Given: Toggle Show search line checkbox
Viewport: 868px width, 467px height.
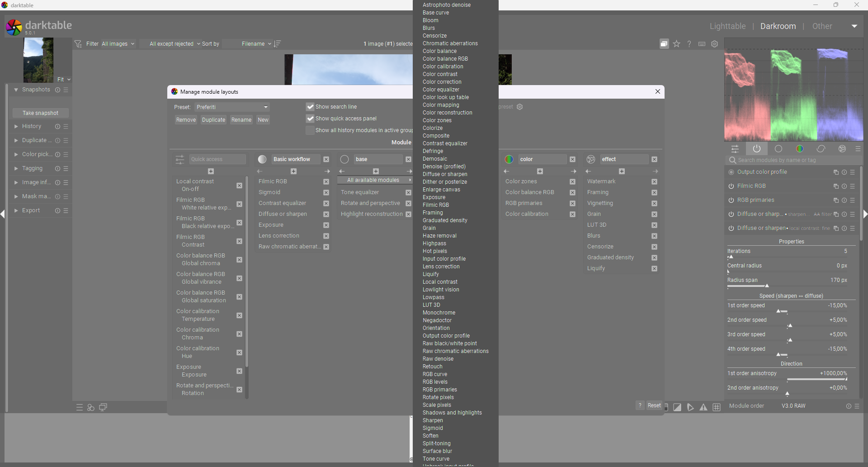Looking at the screenshot, I should click(x=310, y=107).
